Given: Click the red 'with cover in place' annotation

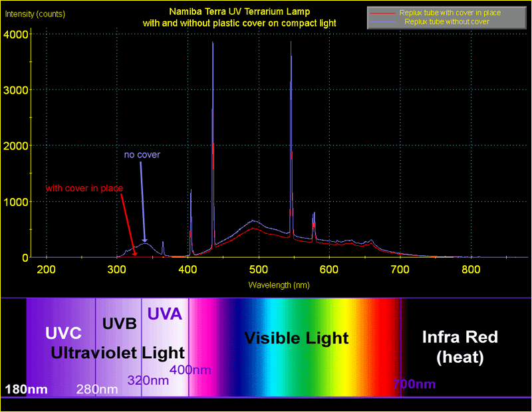Looking at the screenshot, I should [x=84, y=188].
